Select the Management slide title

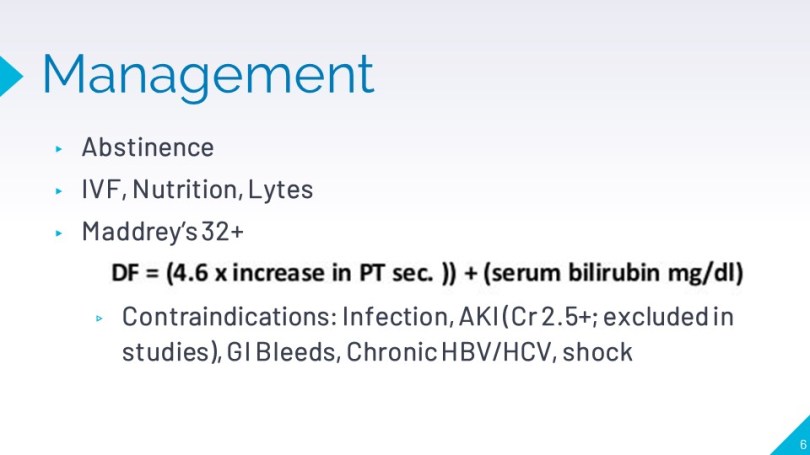pos(208,74)
